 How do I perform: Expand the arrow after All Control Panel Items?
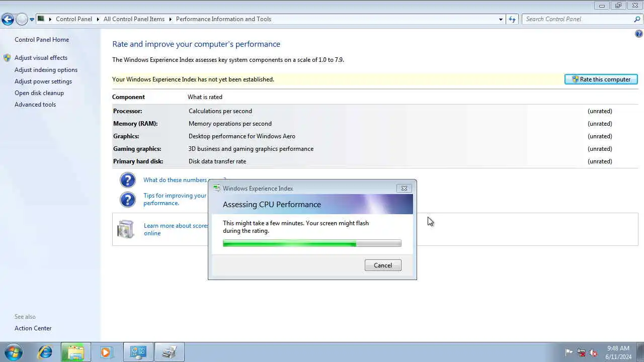(x=170, y=19)
